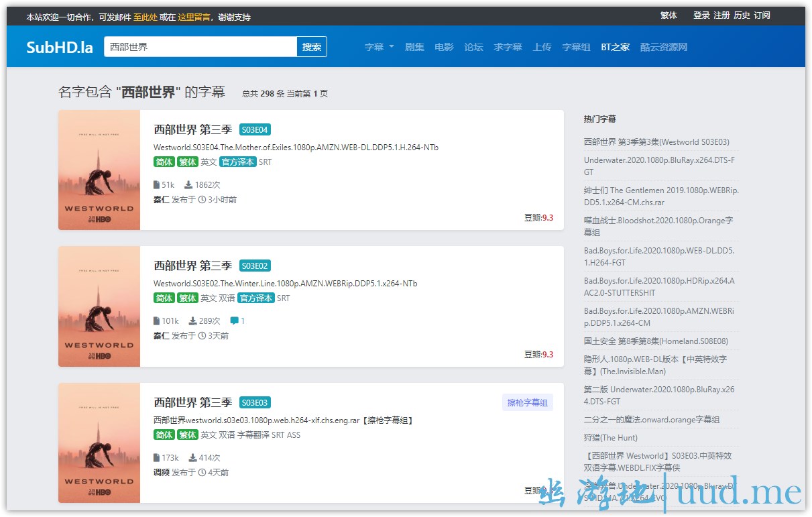The image size is (812, 517).
Task: Click the 官方译本 tag on S03E02
Action: click(x=256, y=298)
